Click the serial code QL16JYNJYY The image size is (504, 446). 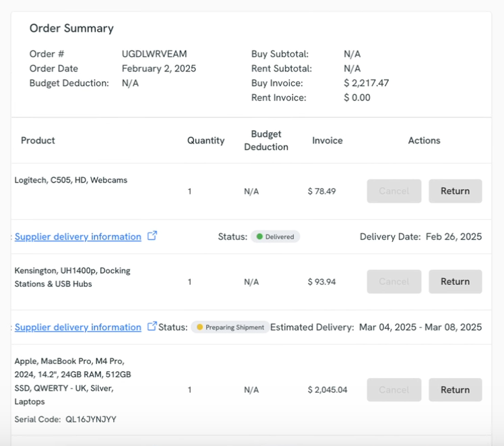91,419
